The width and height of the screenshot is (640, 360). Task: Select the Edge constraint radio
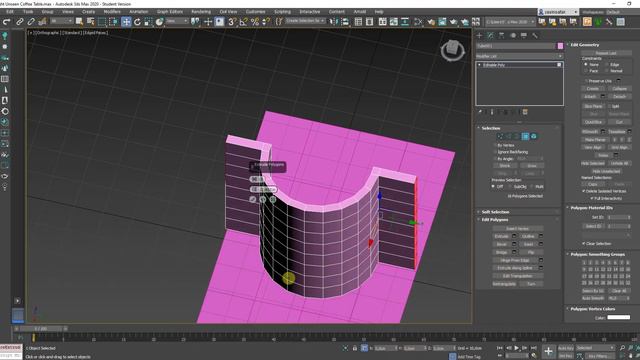pyautogui.click(x=607, y=64)
